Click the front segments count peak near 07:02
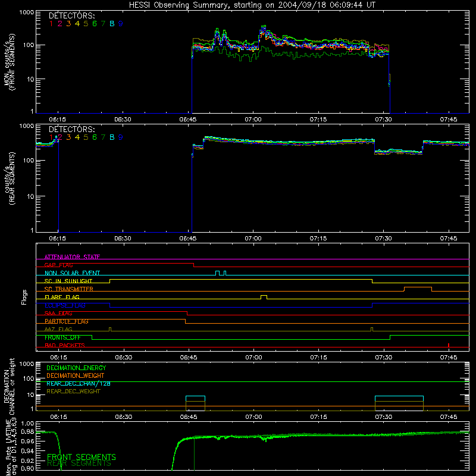This screenshot has height=476, width=476. (264, 28)
